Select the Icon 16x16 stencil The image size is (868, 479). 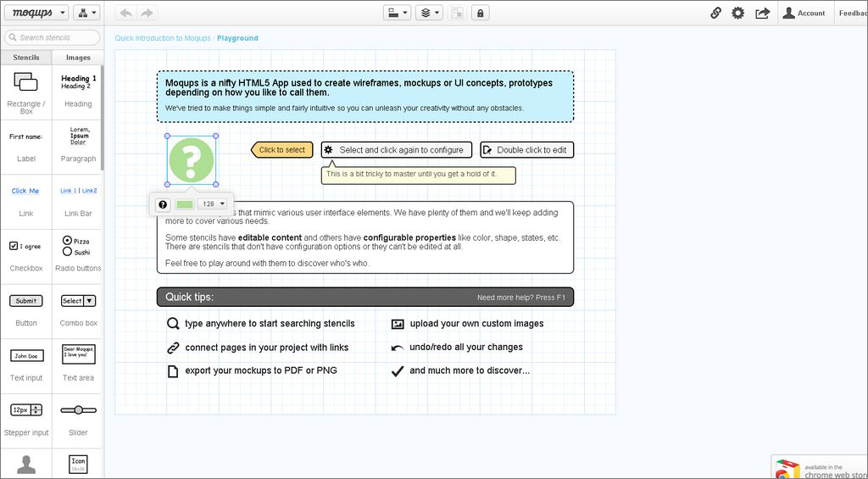[x=78, y=464]
